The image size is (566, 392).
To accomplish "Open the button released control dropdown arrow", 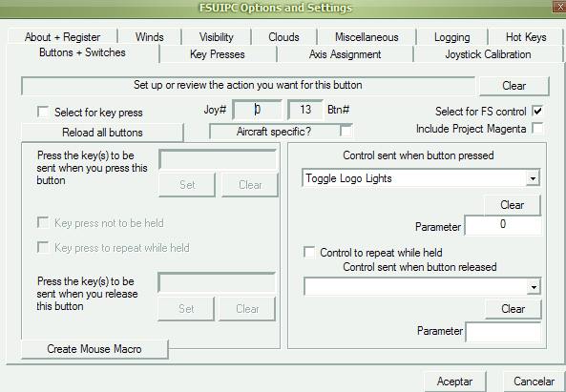I will click(534, 287).
